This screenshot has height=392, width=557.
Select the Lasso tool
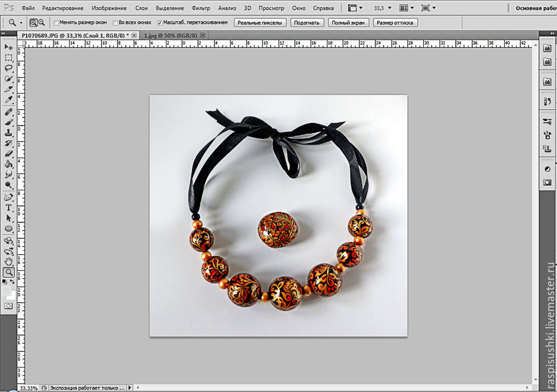9,68
